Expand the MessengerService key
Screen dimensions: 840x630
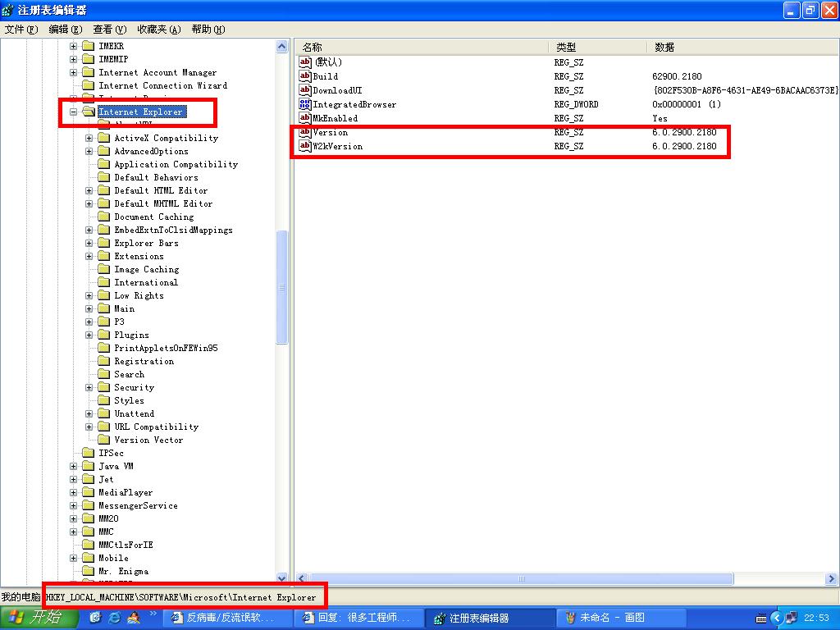point(73,505)
